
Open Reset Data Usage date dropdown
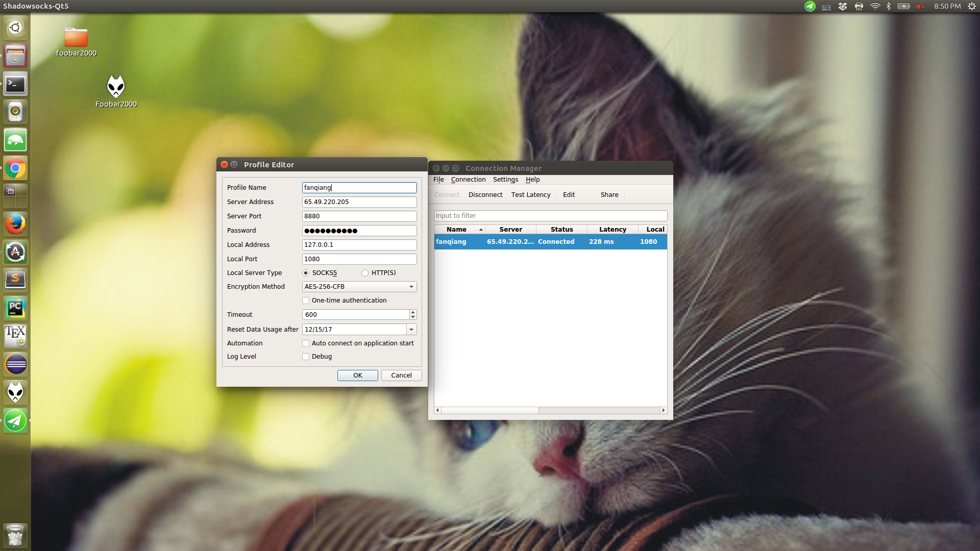411,330
